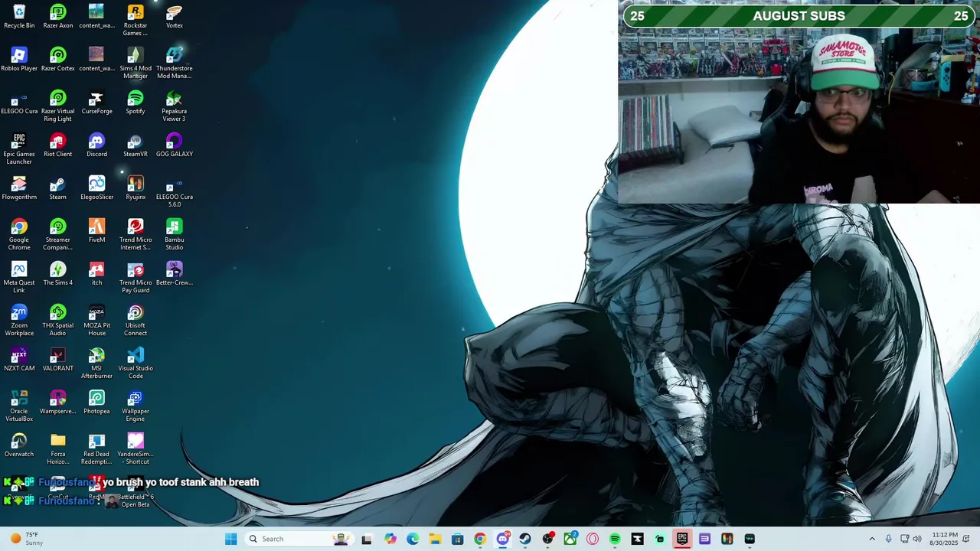Select the CurseForge desktop icon
The image size is (980, 551).
[x=96, y=102]
